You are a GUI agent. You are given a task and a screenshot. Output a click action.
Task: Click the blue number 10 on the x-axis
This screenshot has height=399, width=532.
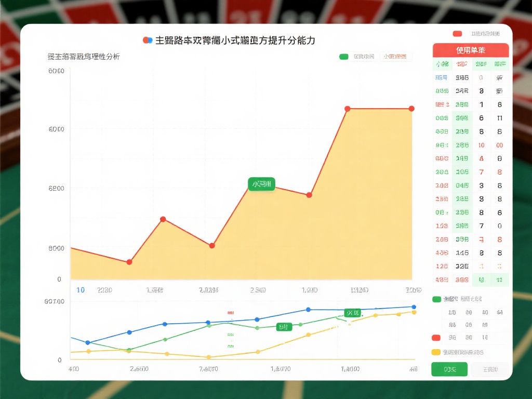click(x=81, y=290)
